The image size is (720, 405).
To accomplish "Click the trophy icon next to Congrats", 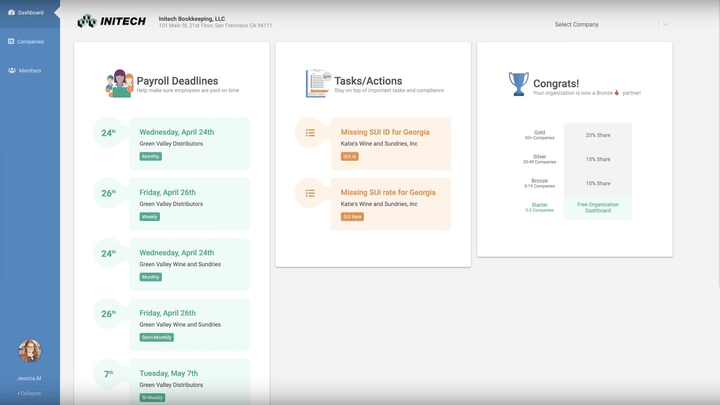I will [x=518, y=85].
